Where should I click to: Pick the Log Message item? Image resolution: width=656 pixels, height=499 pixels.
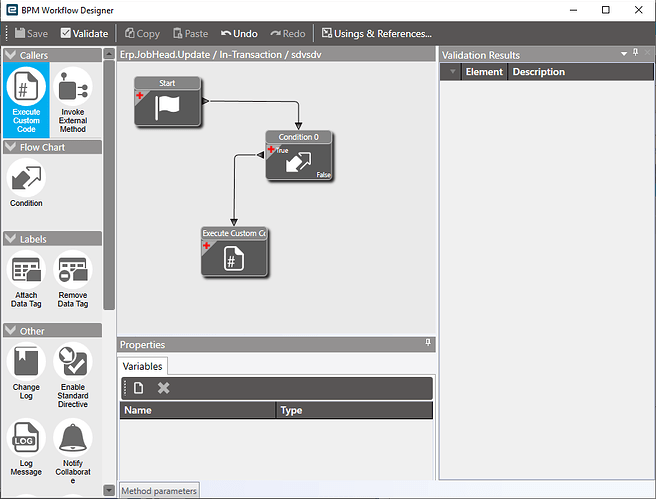click(26, 447)
